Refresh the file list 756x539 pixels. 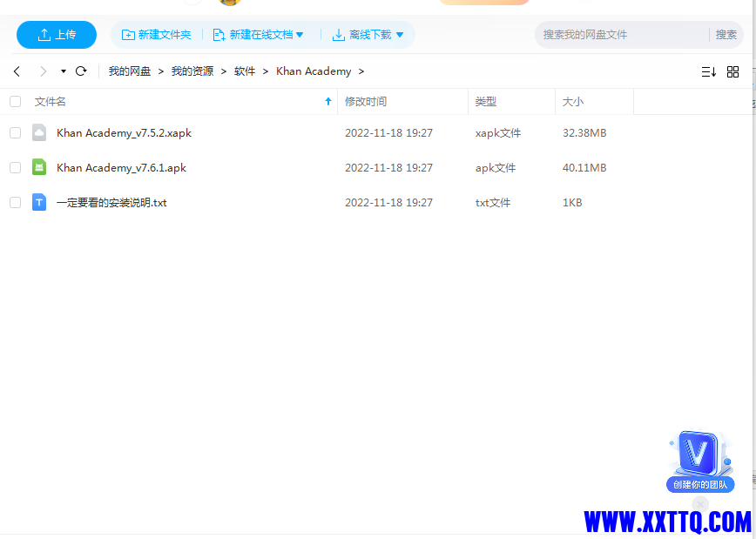pyautogui.click(x=81, y=71)
